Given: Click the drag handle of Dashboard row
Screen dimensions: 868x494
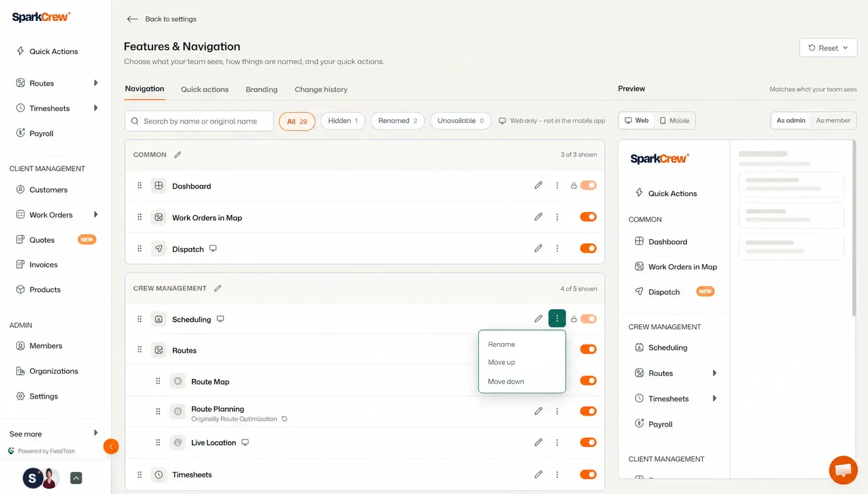Looking at the screenshot, I should (139, 185).
